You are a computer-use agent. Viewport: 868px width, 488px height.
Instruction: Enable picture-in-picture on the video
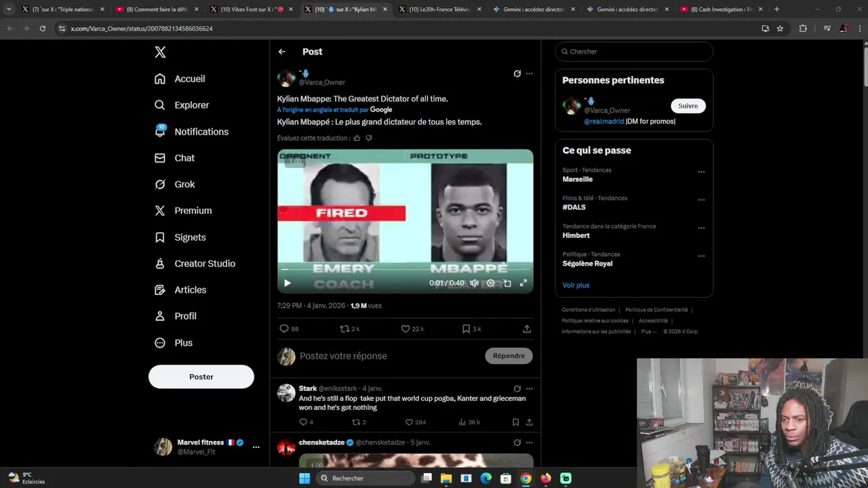coord(507,283)
